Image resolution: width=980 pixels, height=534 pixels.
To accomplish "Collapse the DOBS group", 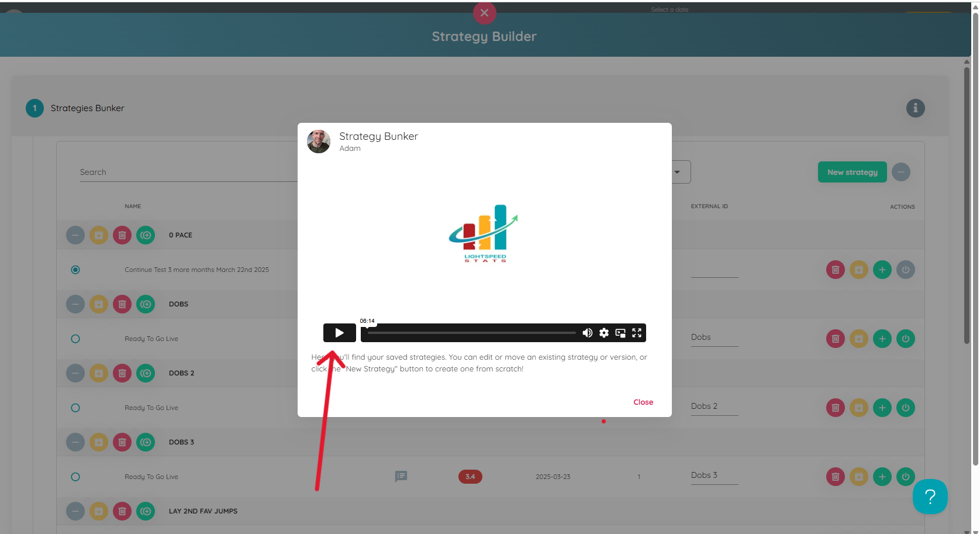I will click(75, 304).
